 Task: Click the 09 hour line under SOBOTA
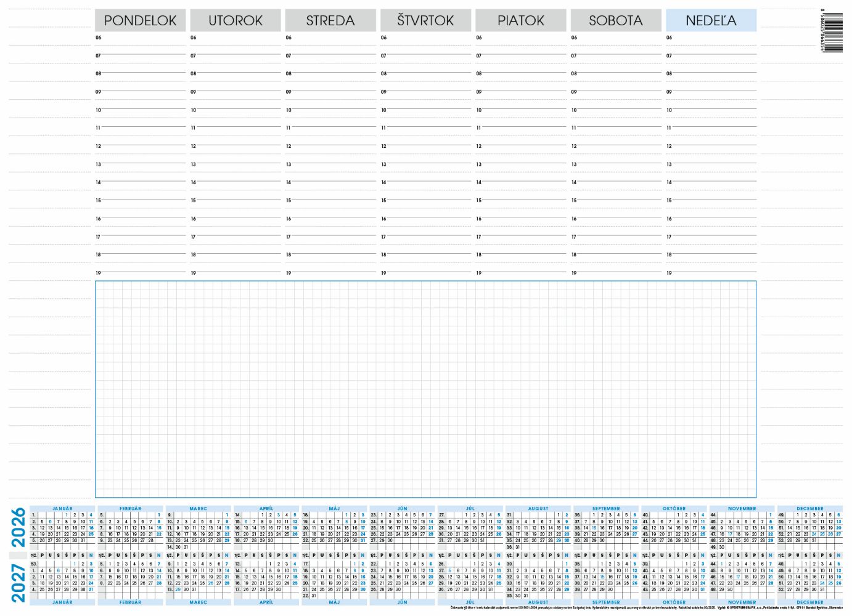coord(616,92)
